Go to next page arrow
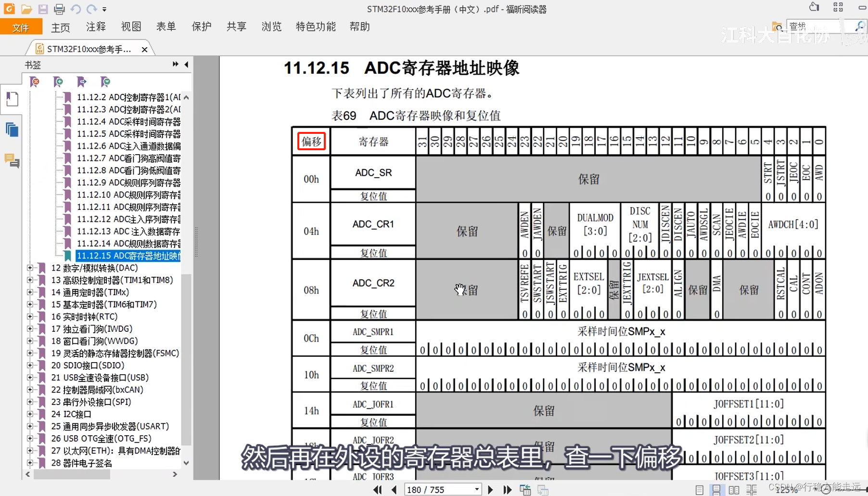 coord(490,490)
